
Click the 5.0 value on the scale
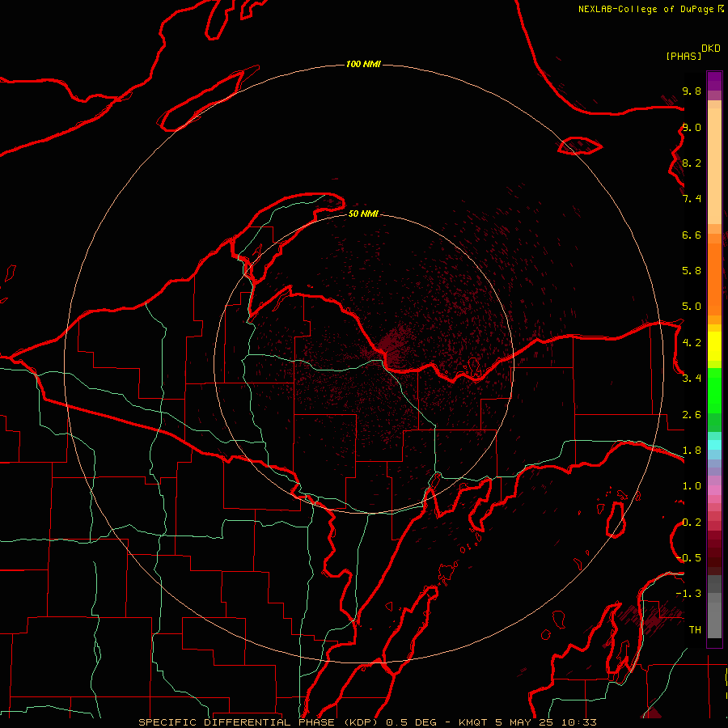(x=692, y=307)
